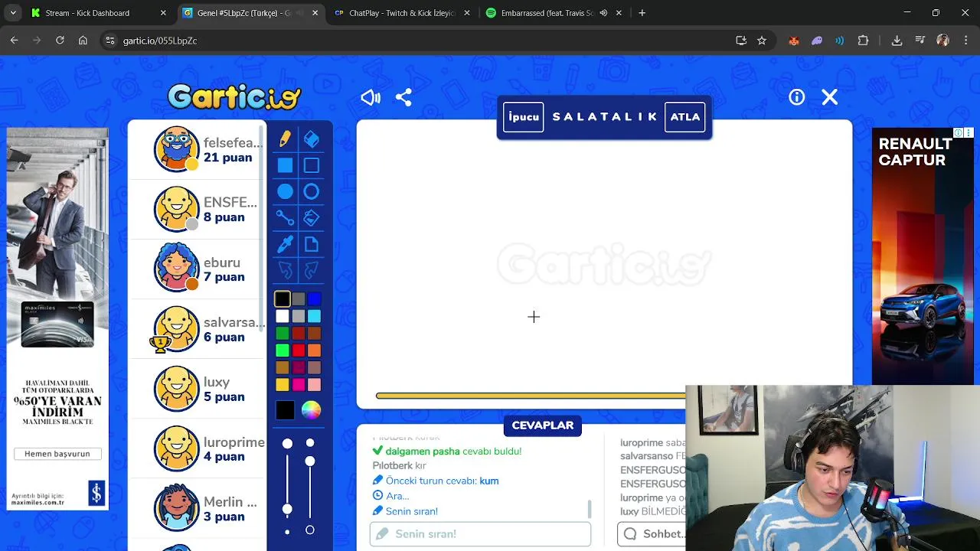Pick the bright red color swatch
The image size is (980, 551).
(299, 350)
